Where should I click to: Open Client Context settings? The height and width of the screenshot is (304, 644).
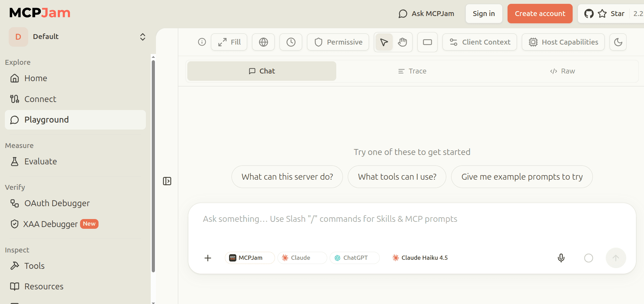(x=480, y=42)
